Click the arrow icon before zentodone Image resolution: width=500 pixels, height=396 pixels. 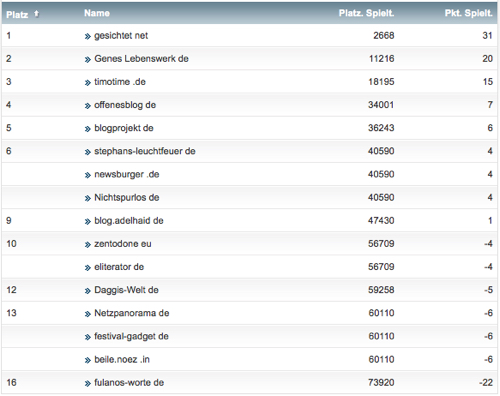tap(87, 245)
